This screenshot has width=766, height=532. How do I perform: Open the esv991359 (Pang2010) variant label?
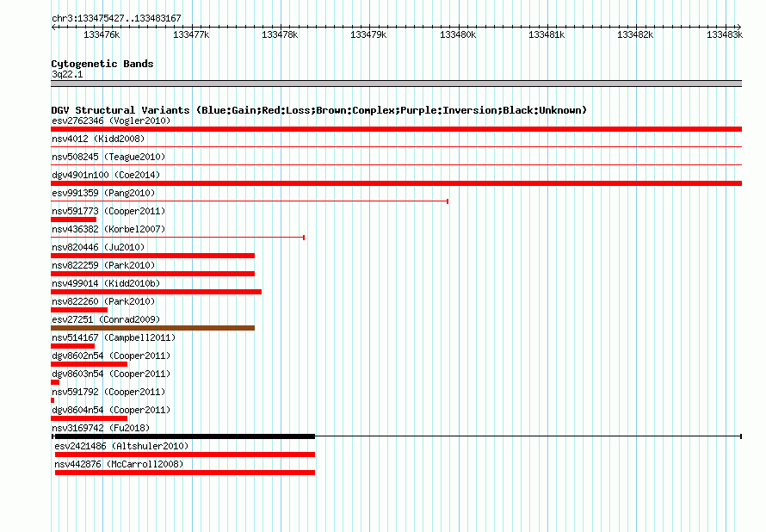(x=103, y=193)
